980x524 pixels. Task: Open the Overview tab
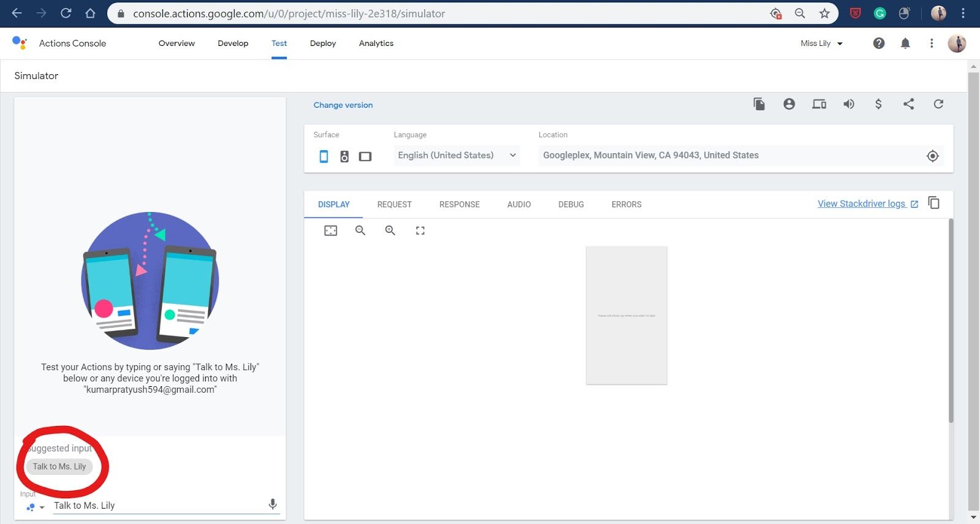(176, 44)
